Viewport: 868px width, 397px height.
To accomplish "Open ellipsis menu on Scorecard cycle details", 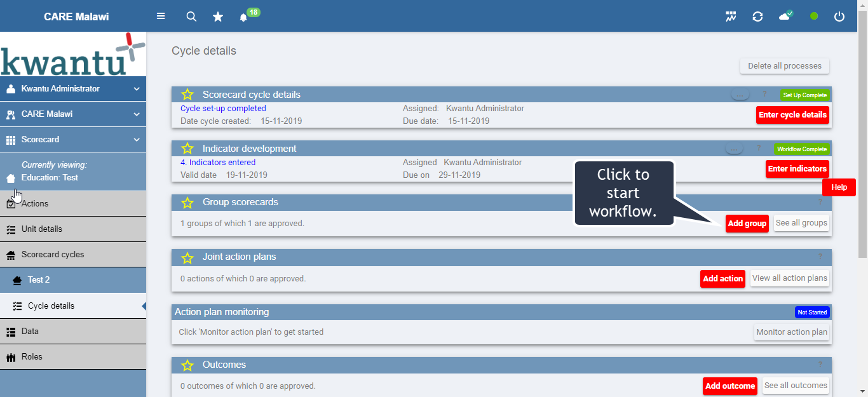I will 740,95.
